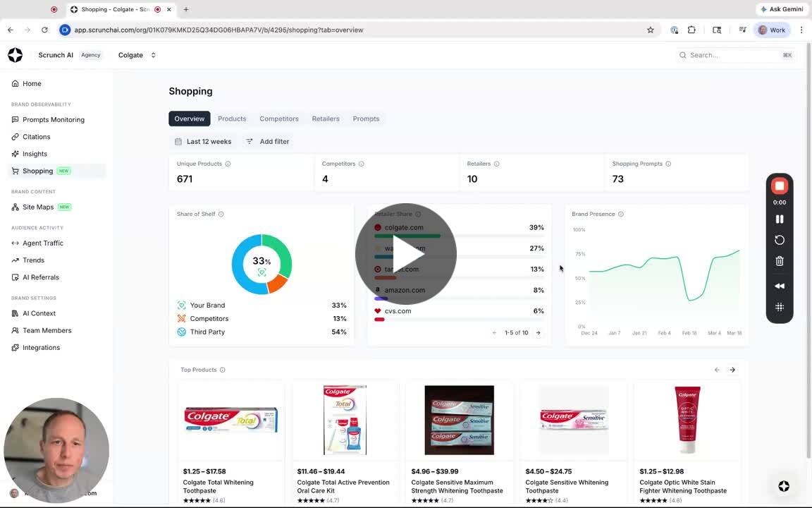
Task: Click the info icon beside Share of Shelf
Action: 221,214
